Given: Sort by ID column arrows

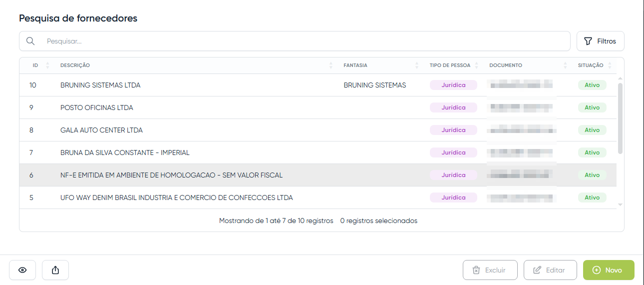Looking at the screenshot, I should (47, 65).
